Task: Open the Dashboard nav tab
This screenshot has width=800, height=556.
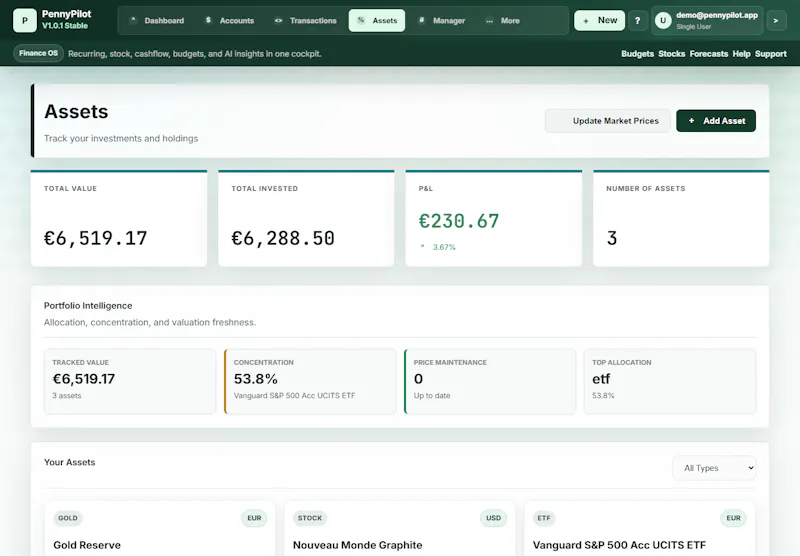Action: click(x=157, y=20)
